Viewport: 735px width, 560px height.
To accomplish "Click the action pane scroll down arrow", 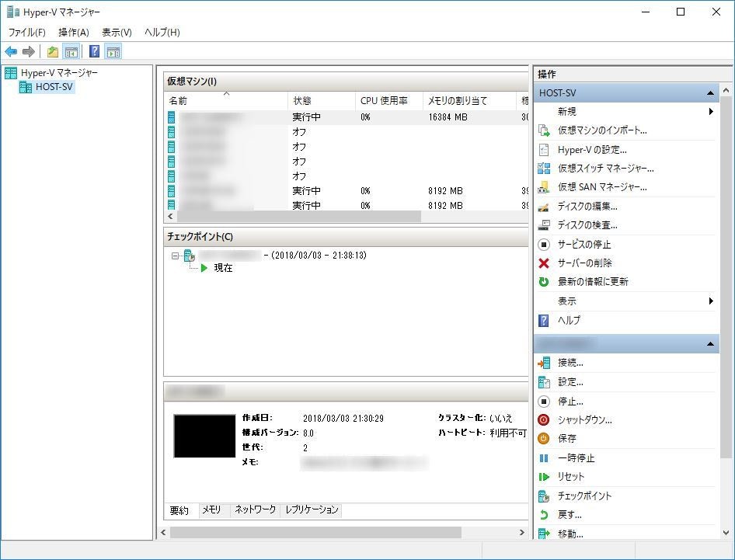I will tap(726, 533).
